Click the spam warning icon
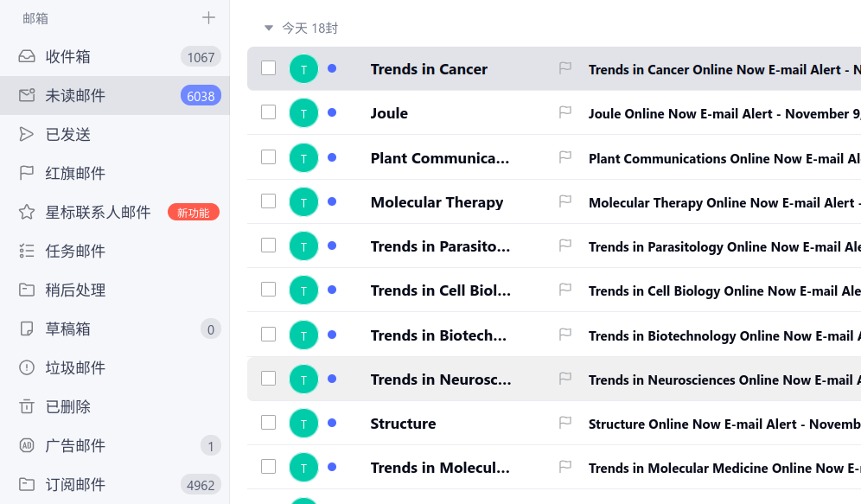861x504 pixels. click(x=26, y=368)
